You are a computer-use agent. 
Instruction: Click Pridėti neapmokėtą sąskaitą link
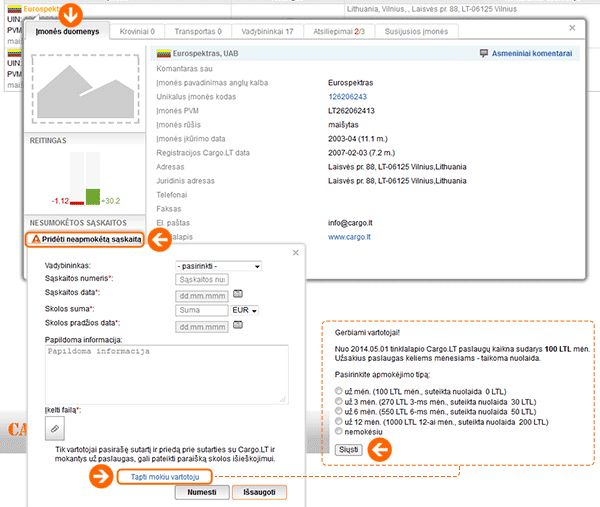(x=91, y=240)
